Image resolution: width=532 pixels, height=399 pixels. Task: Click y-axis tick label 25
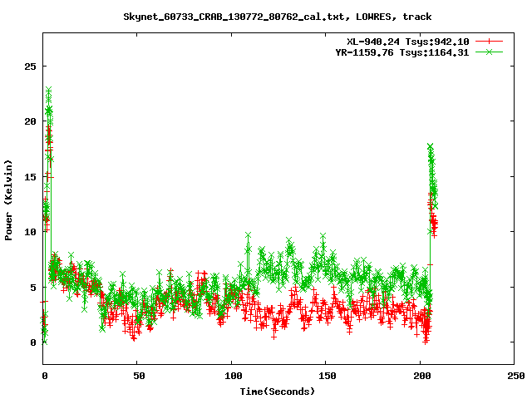tap(30, 66)
